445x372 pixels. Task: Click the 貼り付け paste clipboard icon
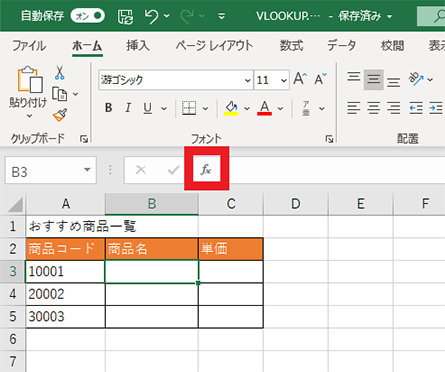click(x=30, y=79)
